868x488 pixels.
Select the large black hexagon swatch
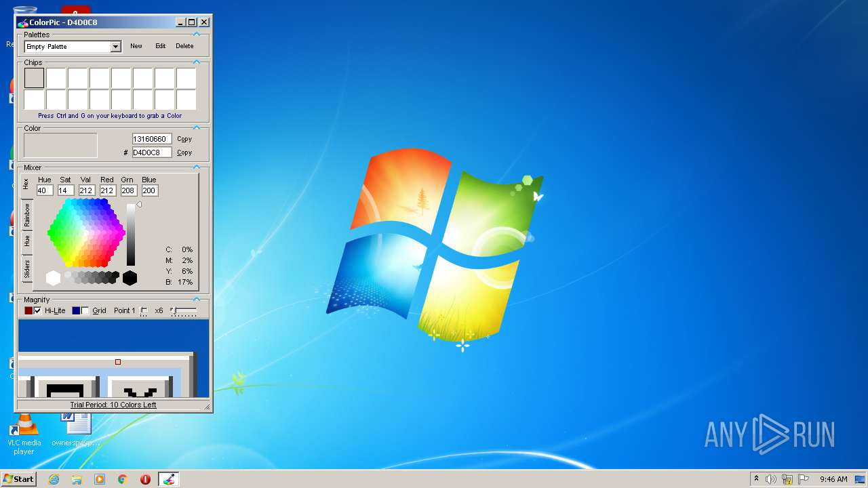(x=130, y=278)
